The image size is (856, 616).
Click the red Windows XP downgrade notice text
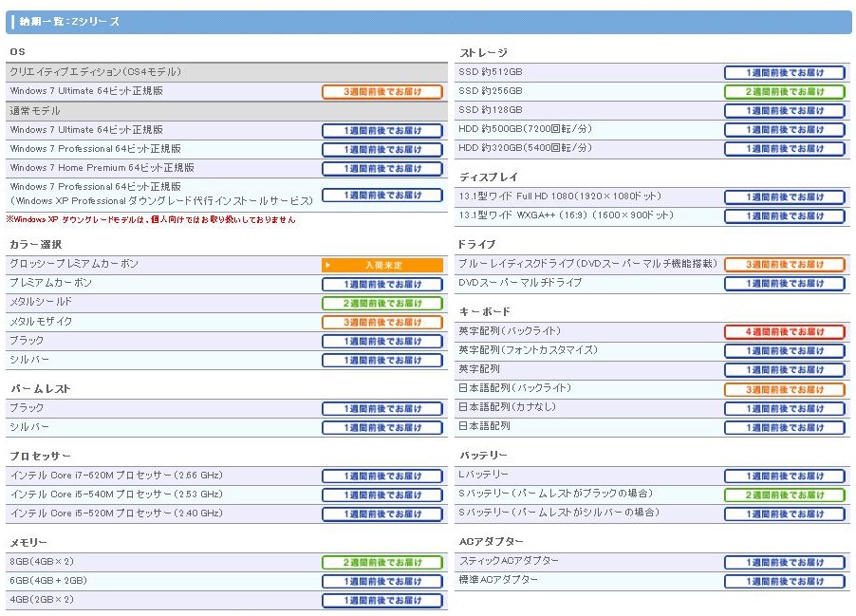click(x=151, y=219)
